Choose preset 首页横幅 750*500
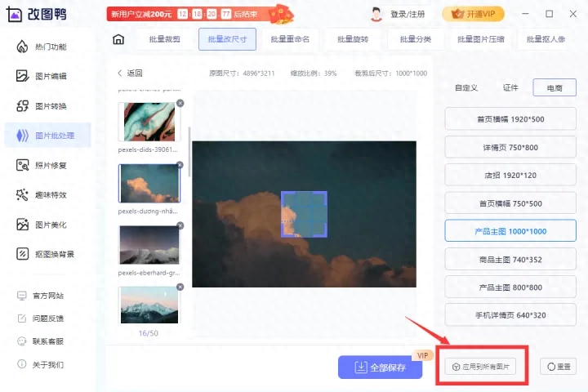 510,203
